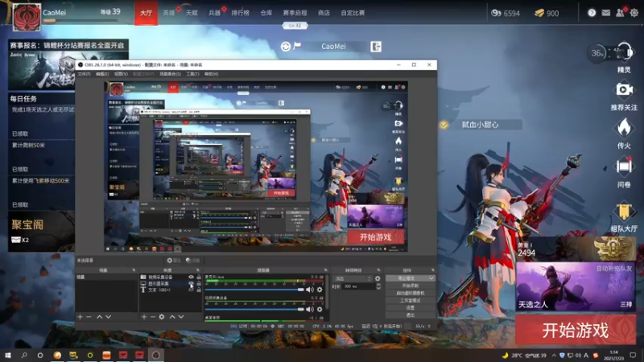644x362 pixels.
Task: Click OBS 工作室模式 button
Action: pos(410,300)
